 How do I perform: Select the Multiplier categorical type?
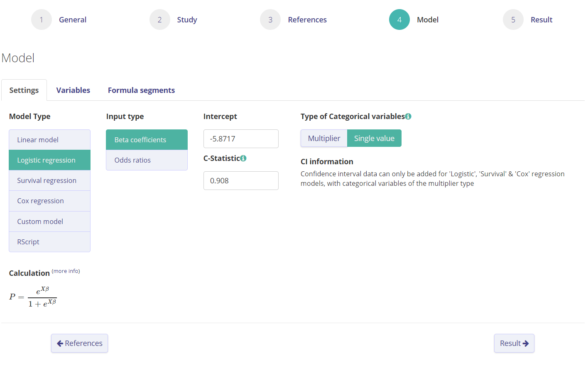(x=324, y=138)
